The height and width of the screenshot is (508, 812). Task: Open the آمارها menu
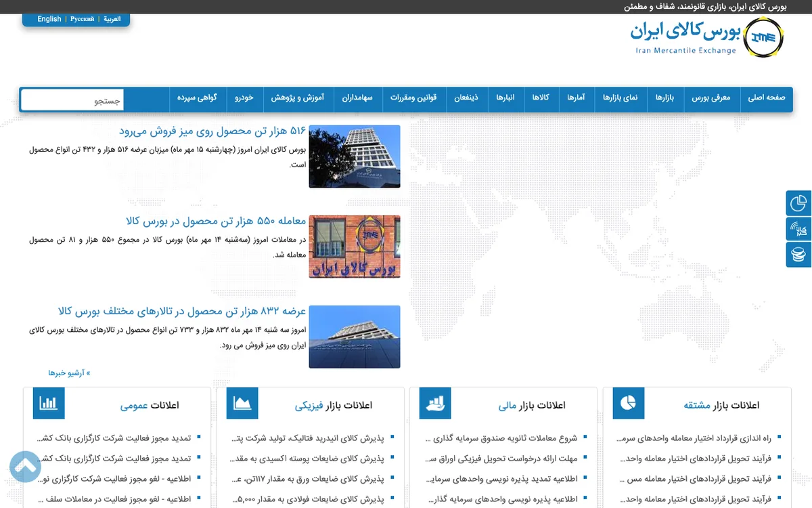pos(576,98)
